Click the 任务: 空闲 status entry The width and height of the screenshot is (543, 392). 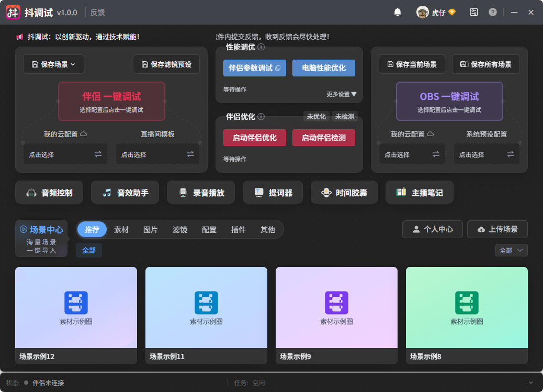pyautogui.click(x=250, y=383)
